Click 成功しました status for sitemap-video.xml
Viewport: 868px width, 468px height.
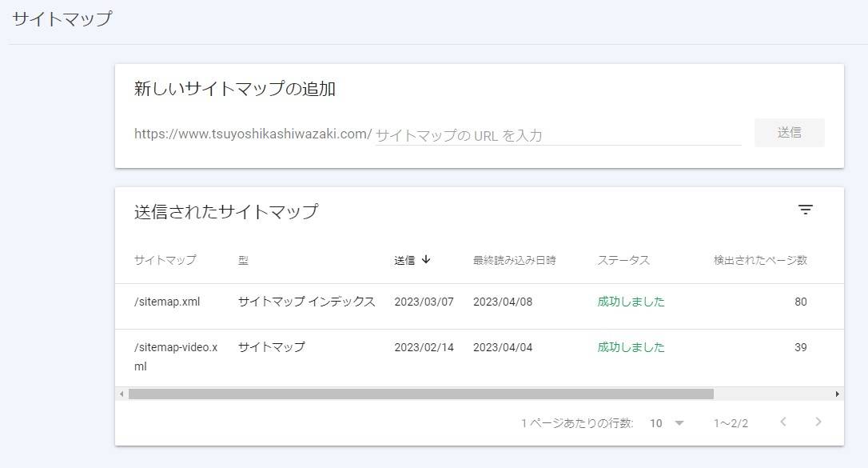(x=631, y=348)
